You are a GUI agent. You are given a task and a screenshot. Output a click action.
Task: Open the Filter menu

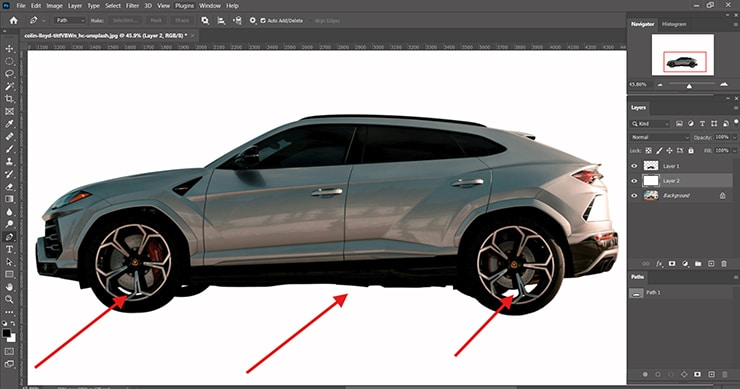(x=132, y=6)
